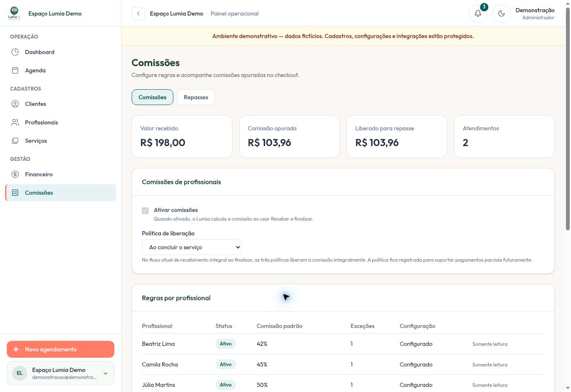The image size is (571, 392).
Task: Click the Luma IA logo icon
Action: (14, 13)
